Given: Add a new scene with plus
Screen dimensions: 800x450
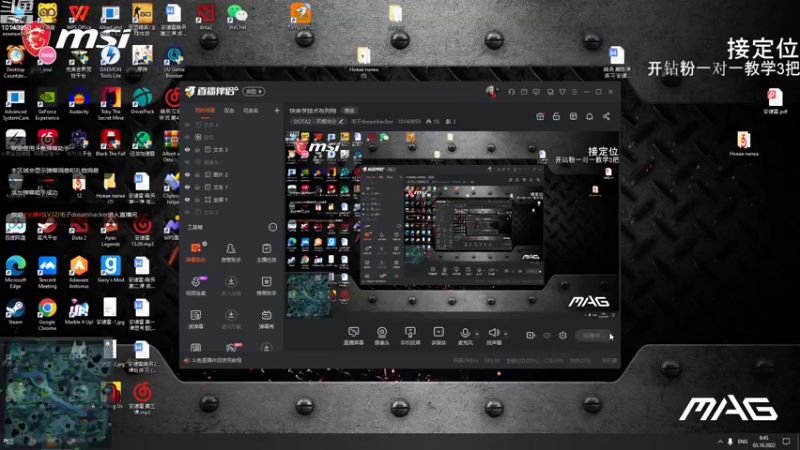Looking at the screenshot, I should coord(277,110).
